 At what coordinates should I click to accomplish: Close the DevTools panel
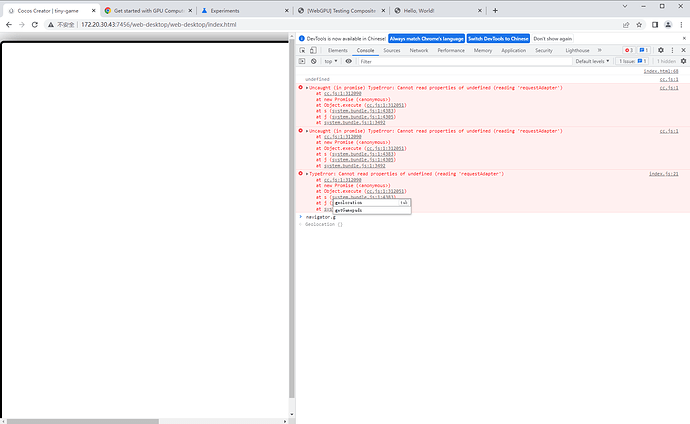click(x=683, y=50)
